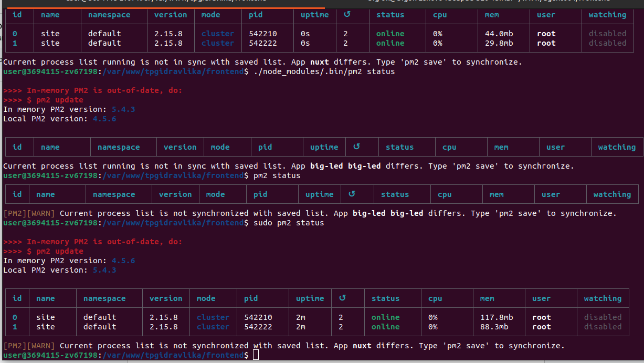This screenshot has width=644, height=363.
Task: Click red '$ pm2 update' hint below 'sudo pm2 status'
Action: pos(55,251)
